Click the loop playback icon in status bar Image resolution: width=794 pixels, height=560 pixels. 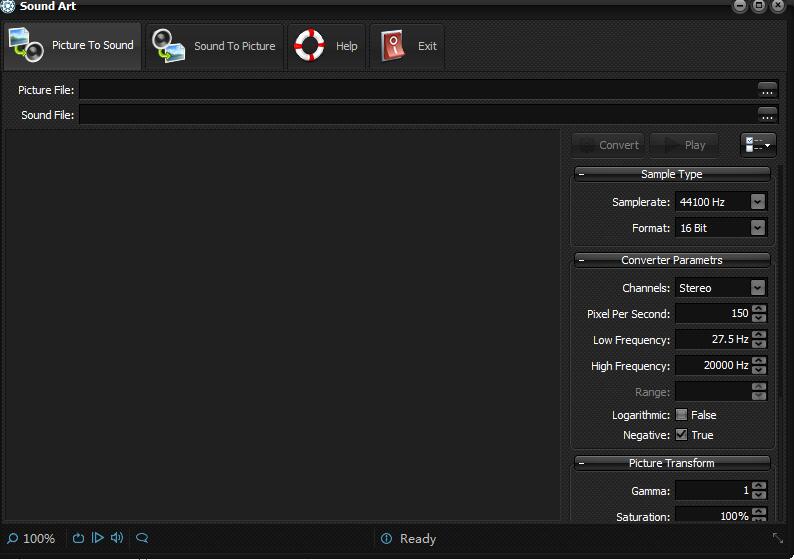pyautogui.click(x=78, y=538)
